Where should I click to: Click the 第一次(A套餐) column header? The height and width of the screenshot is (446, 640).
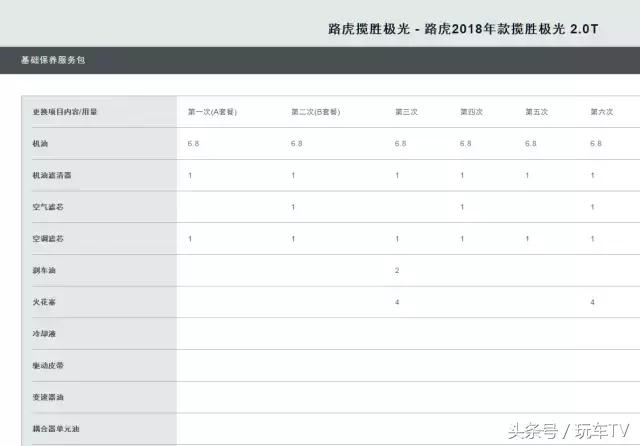pos(212,112)
